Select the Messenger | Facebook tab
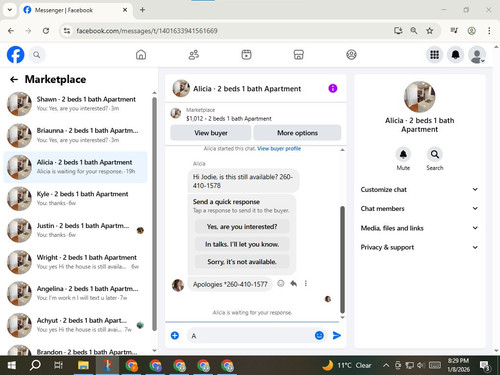 coord(76,10)
